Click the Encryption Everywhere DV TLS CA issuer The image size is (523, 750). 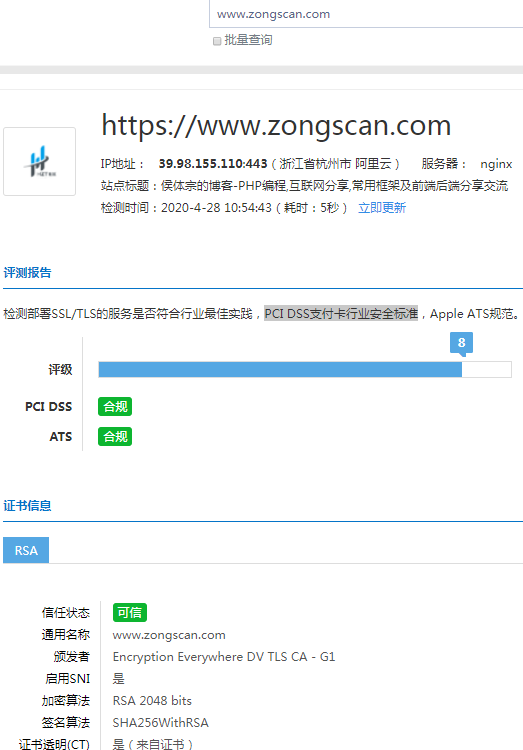pos(224,657)
